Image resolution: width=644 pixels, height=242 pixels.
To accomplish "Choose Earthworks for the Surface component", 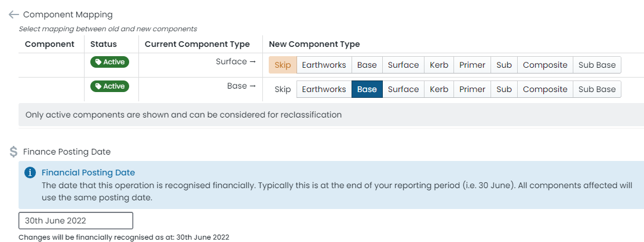I will [x=324, y=65].
